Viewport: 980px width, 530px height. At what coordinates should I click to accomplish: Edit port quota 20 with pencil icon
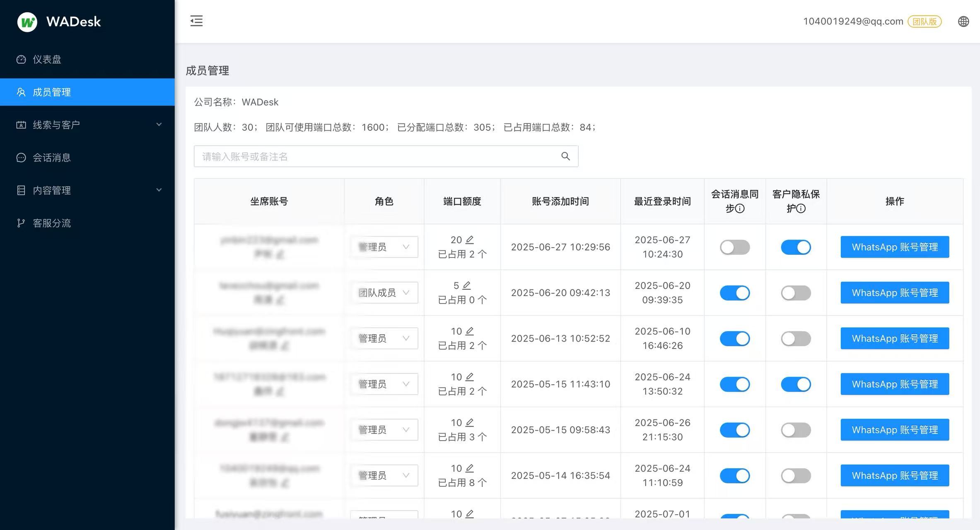click(x=469, y=240)
